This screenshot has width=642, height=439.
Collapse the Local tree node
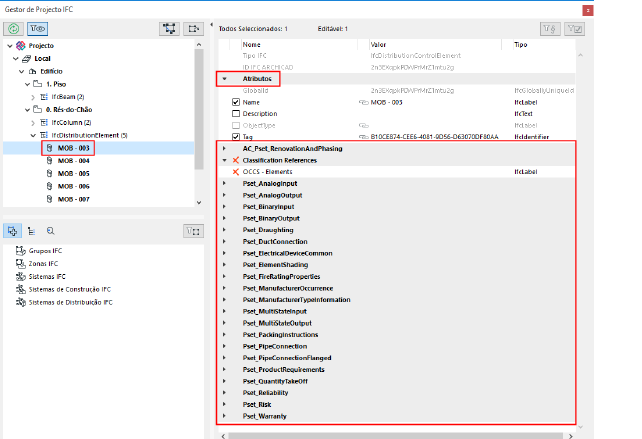pyautogui.click(x=16, y=59)
